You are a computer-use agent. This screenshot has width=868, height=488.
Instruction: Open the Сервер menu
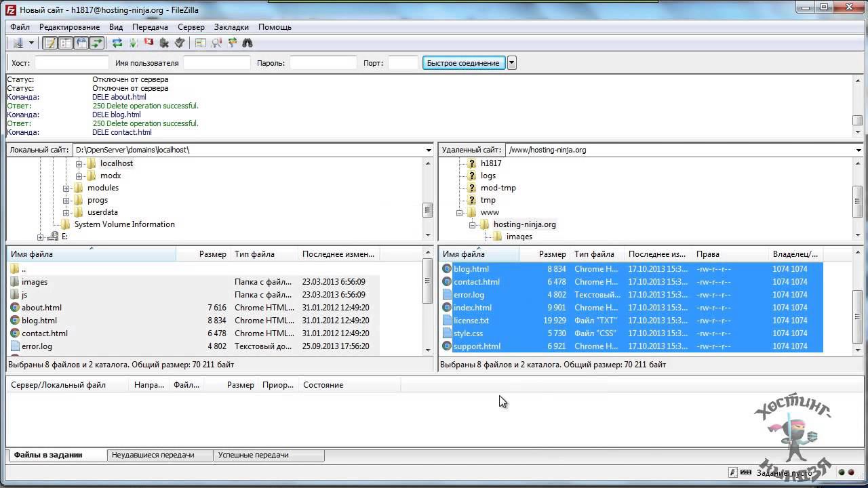point(191,27)
